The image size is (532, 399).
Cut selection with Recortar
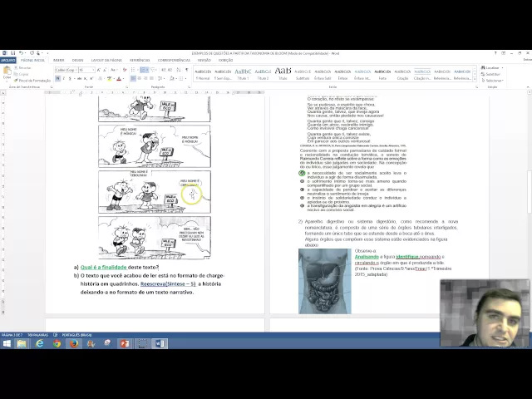pyautogui.click(x=22, y=67)
